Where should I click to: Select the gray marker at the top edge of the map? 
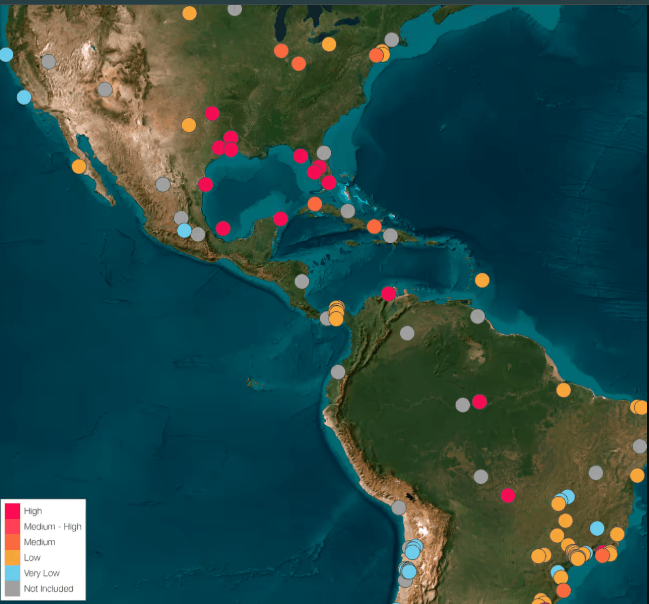point(235,9)
